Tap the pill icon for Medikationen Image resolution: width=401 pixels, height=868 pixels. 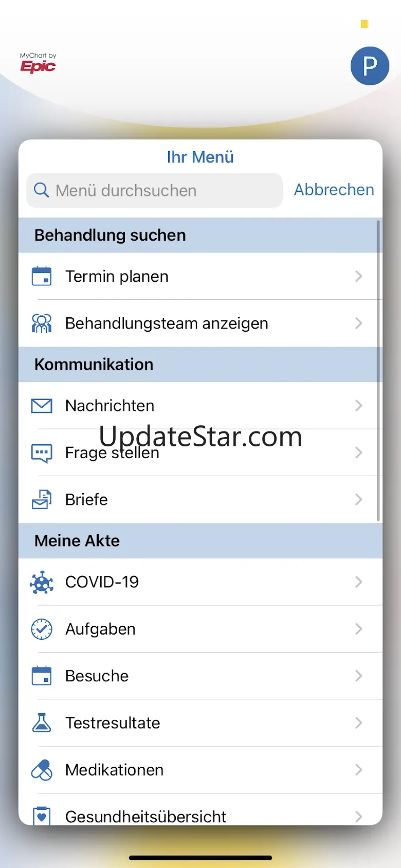(42, 770)
